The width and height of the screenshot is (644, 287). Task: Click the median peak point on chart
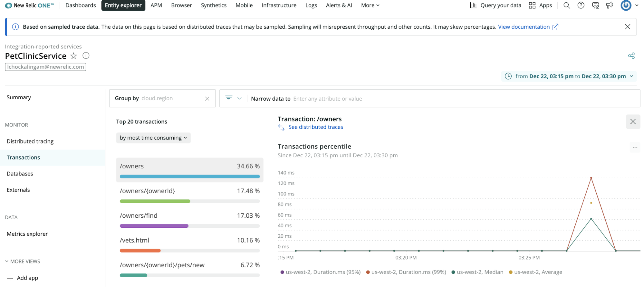tap(591, 219)
